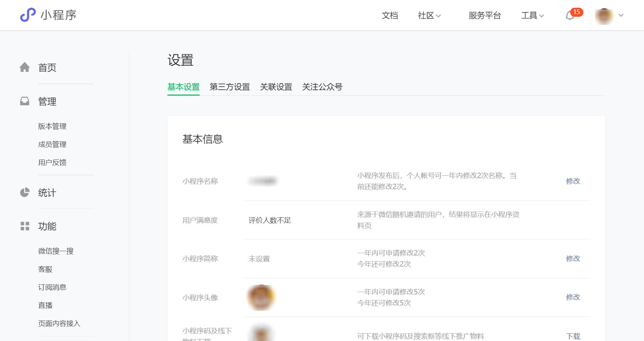Select 文档 in the top menu
This screenshot has width=644, height=341.
coord(390,16)
